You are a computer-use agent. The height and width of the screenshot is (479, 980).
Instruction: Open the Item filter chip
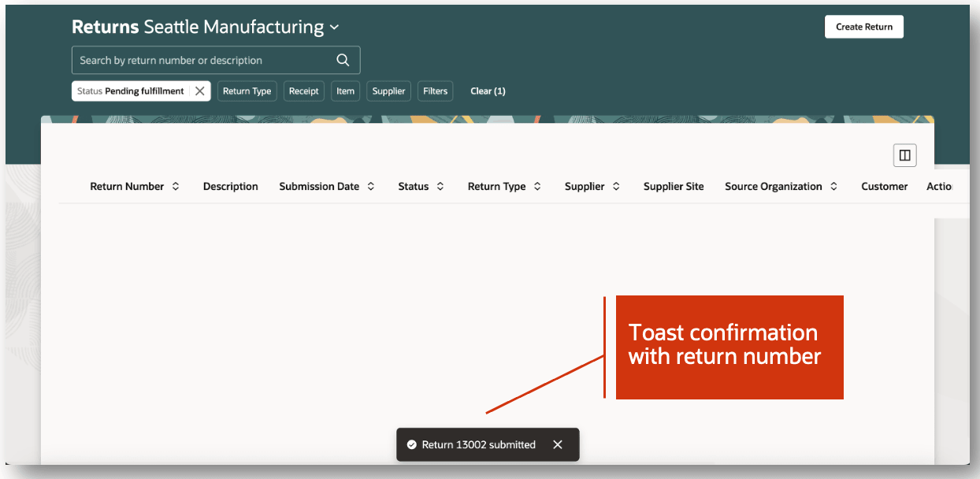click(x=345, y=91)
